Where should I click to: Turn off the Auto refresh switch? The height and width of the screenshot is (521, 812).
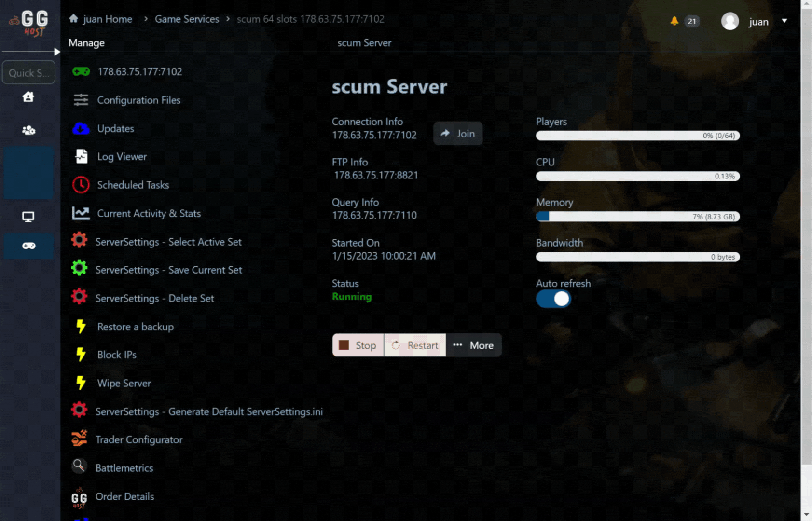[553, 299]
